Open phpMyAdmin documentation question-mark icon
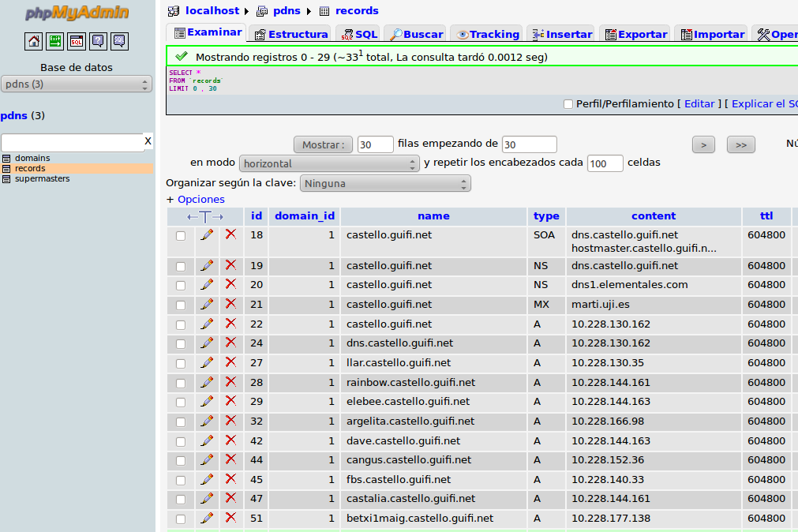The width and height of the screenshot is (798, 532). (98, 41)
